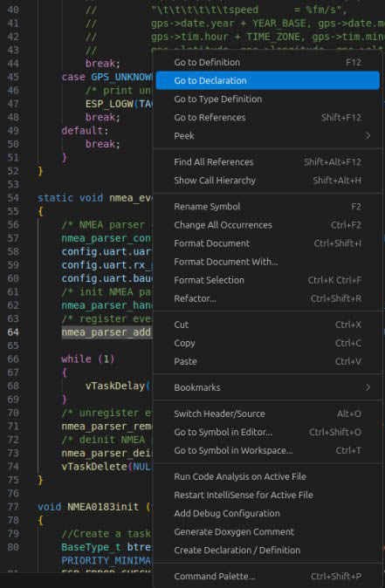The width and height of the screenshot is (385, 588).
Task: Click PRIORITY_MINIMA text
Action: [107, 561]
